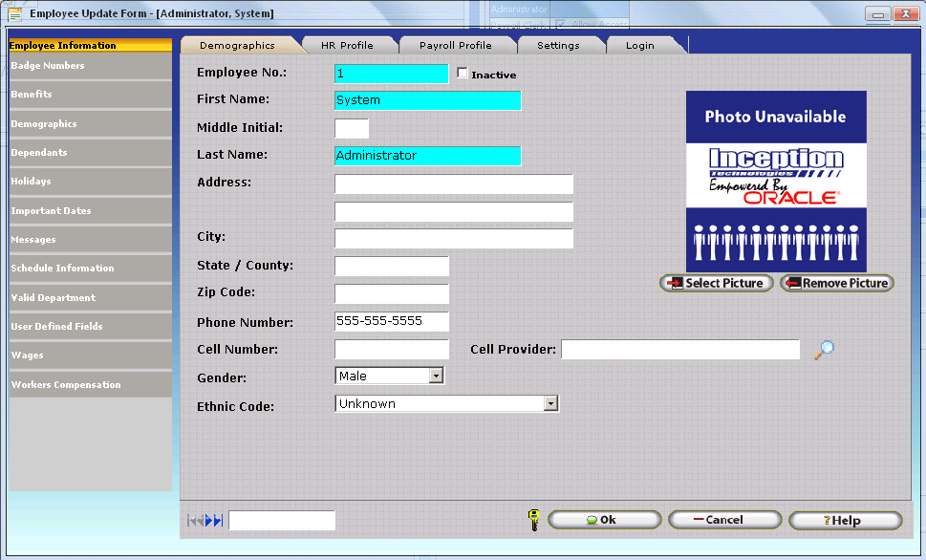Click the yellow key security icon

(534, 520)
